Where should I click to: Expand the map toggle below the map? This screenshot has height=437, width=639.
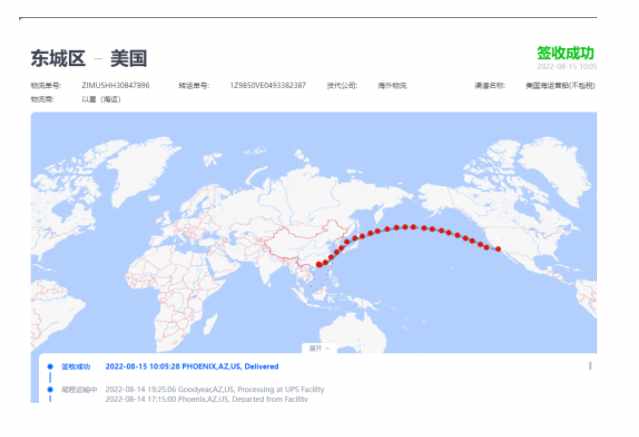point(318,348)
